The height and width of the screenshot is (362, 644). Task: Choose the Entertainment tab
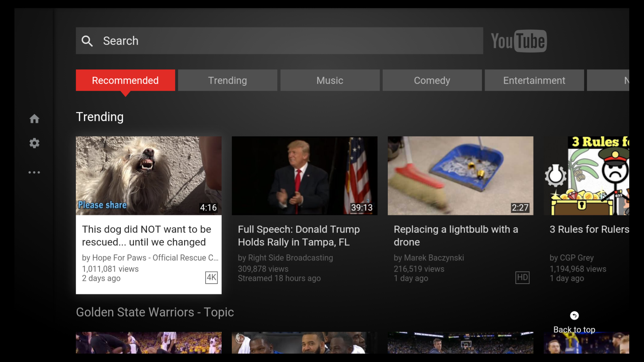534,80
